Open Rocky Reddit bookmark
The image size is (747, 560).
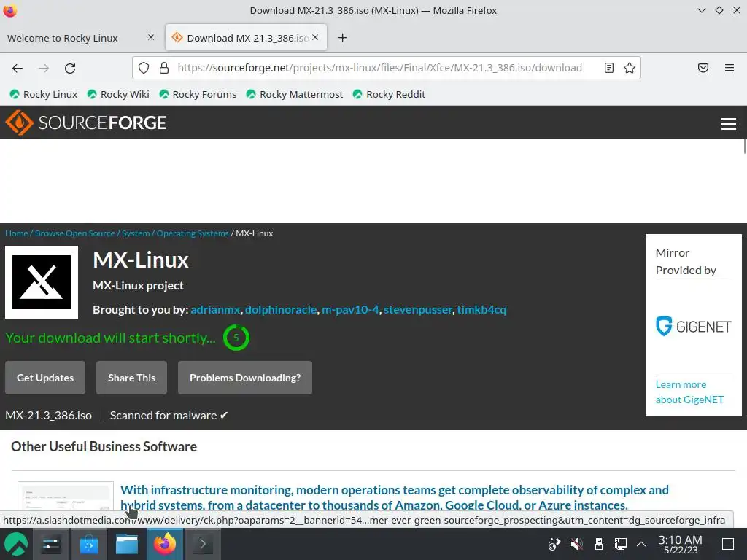[389, 94]
